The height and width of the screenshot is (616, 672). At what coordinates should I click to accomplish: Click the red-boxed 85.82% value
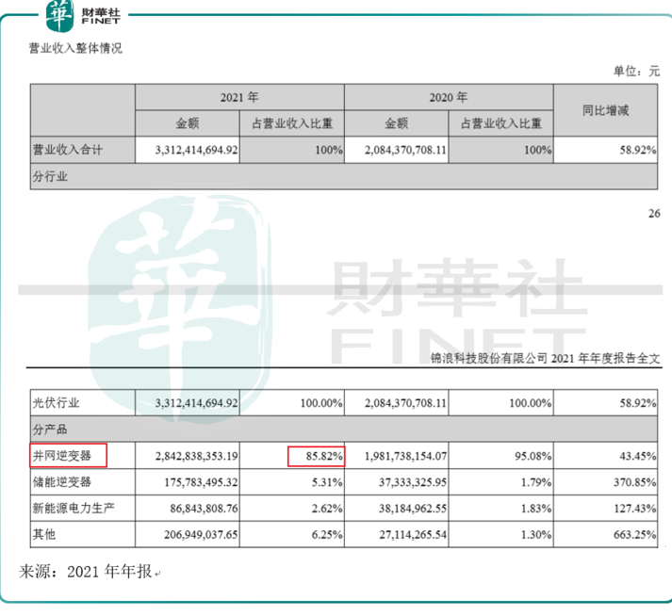point(316,456)
